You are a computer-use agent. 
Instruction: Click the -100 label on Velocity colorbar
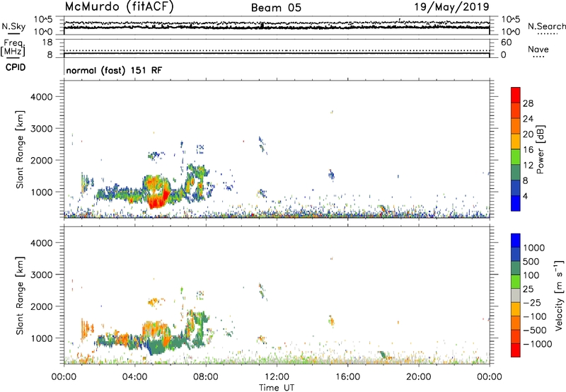pos(535,316)
